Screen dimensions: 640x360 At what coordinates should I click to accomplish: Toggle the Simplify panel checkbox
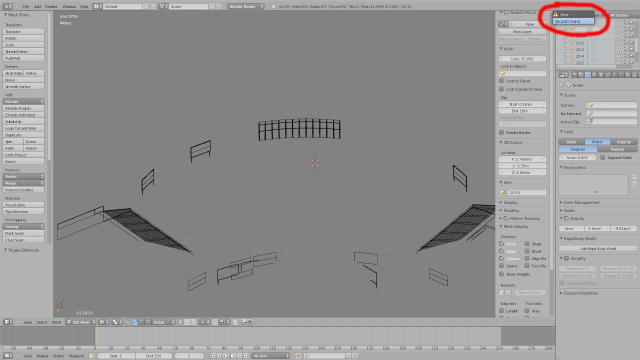click(x=567, y=258)
